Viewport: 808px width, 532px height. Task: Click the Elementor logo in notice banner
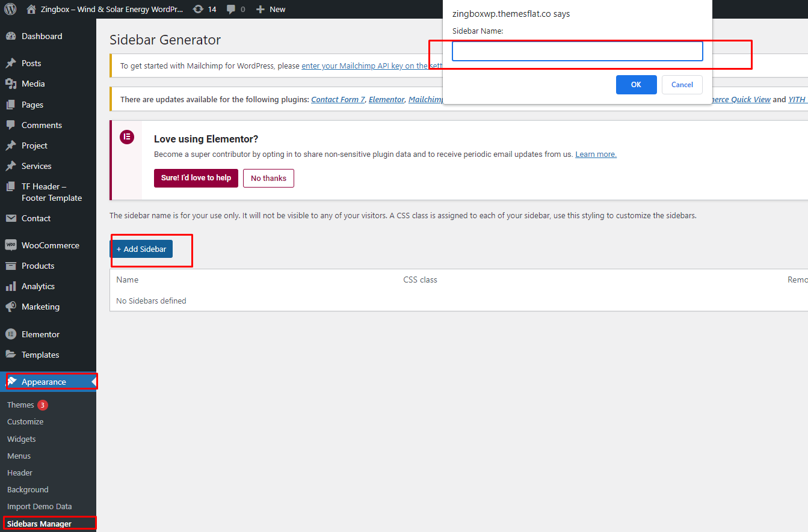click(x=127, y=137)
